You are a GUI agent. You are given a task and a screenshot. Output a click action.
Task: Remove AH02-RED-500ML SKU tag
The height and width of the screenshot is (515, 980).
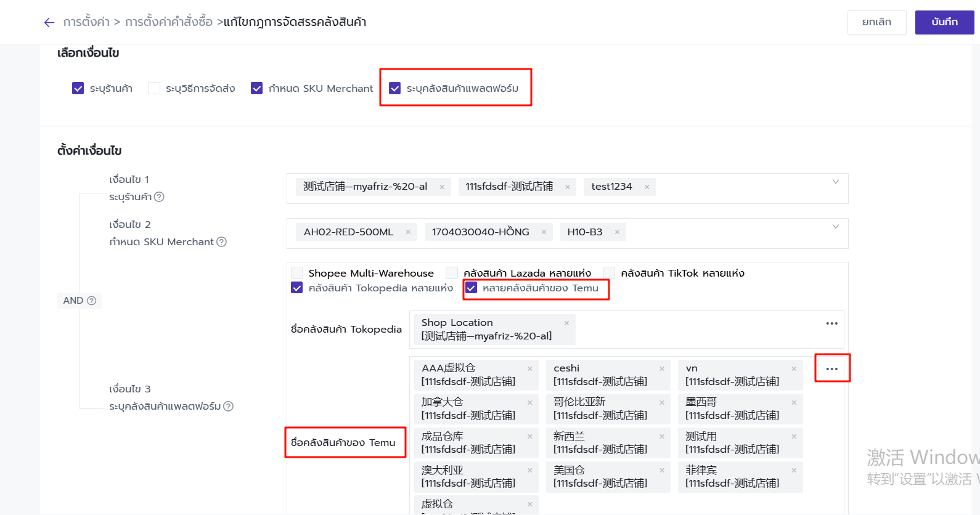coord(408,232)
